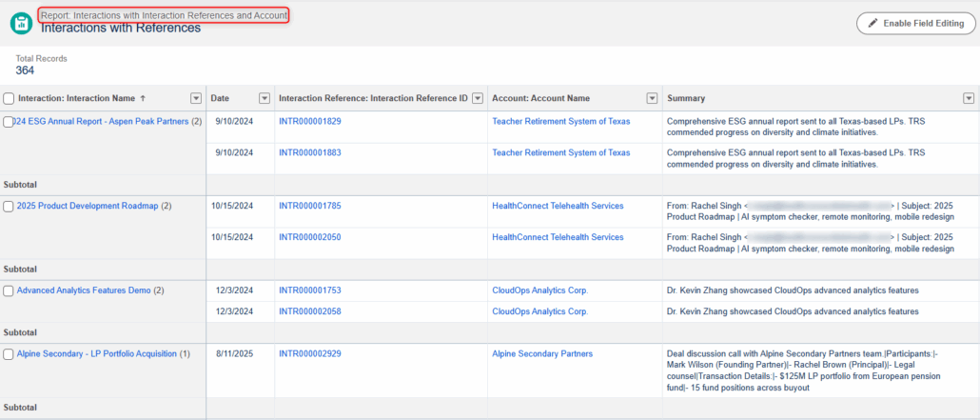
Task: Check the Advanced Analytics Features Demo row
Action: [x=9, y=291]
